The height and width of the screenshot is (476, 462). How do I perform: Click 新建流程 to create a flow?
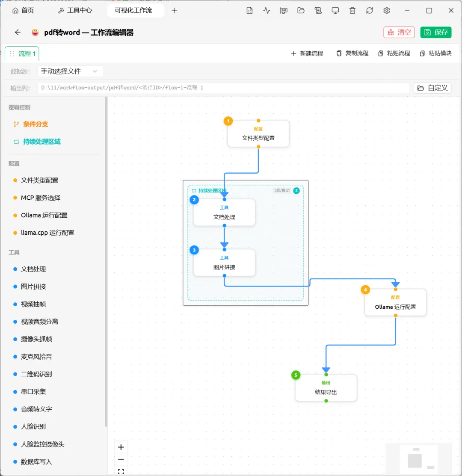click(307, 53)
